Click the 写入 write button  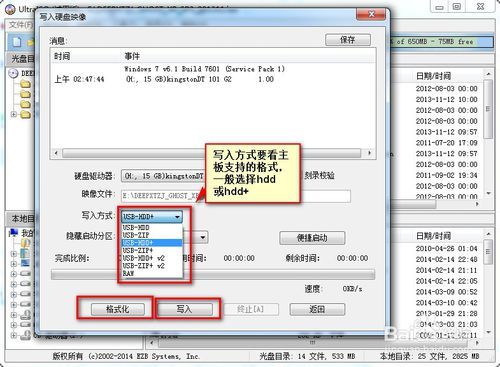click(184, 309)
